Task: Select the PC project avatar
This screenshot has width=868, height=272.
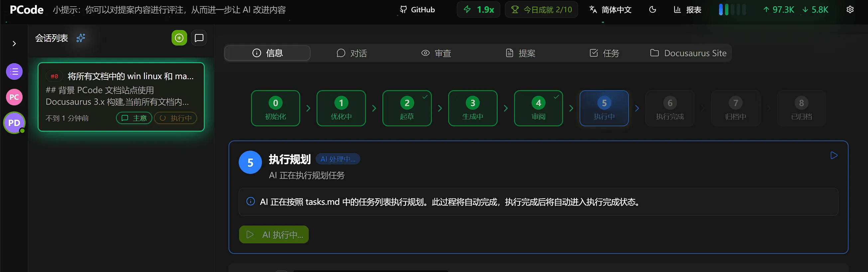Action: pyautogui.click(x=14, y=97)
